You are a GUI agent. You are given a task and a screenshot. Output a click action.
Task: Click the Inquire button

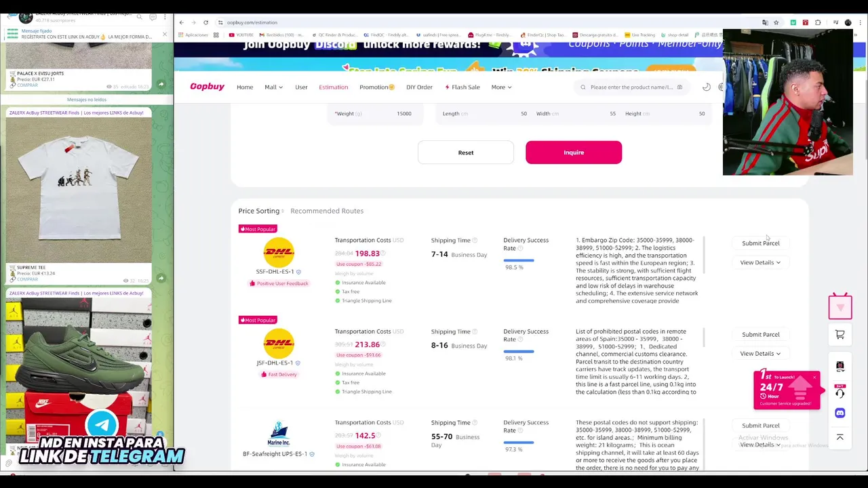[574, 152]
